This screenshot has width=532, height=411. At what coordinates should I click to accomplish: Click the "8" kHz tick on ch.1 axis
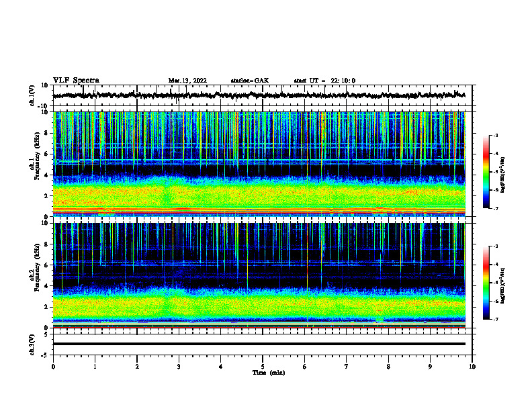(x=47, y=133)
